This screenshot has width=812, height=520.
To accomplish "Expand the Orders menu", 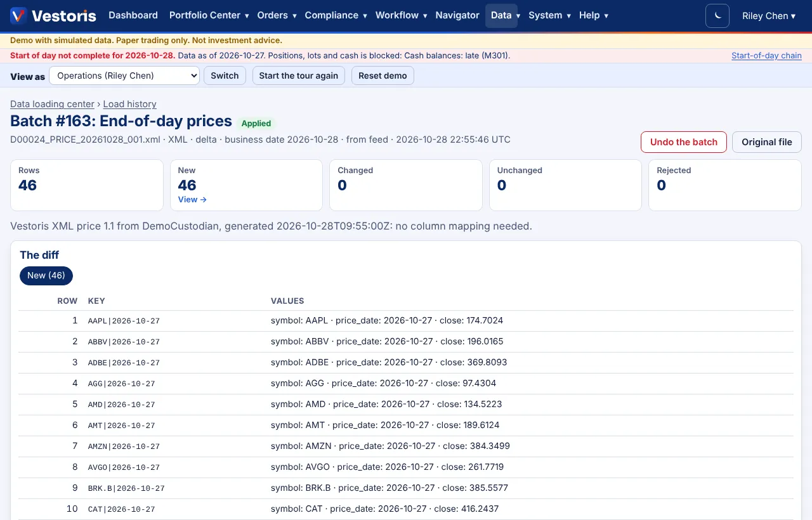I will (x=277, y=15).
